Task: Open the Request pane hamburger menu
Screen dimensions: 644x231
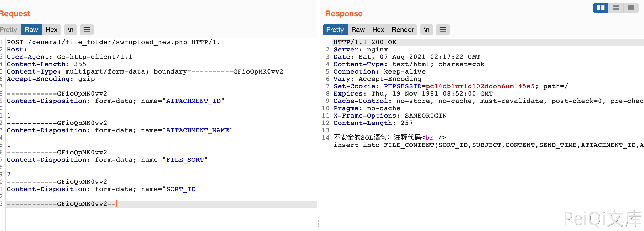Action: tap(87, 30)
